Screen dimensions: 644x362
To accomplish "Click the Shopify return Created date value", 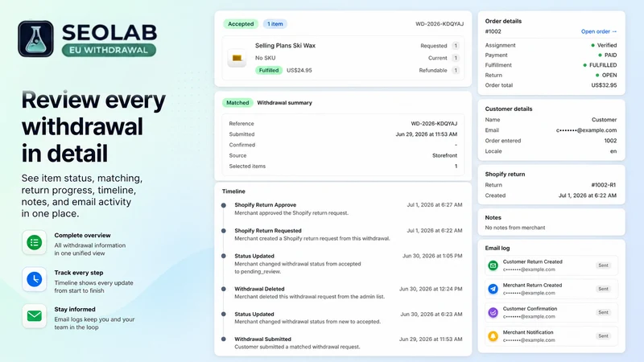I will (588, 195).
